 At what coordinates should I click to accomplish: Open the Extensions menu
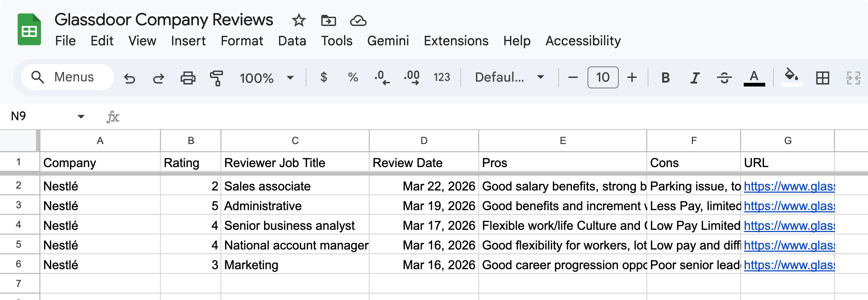coord(456,41)
